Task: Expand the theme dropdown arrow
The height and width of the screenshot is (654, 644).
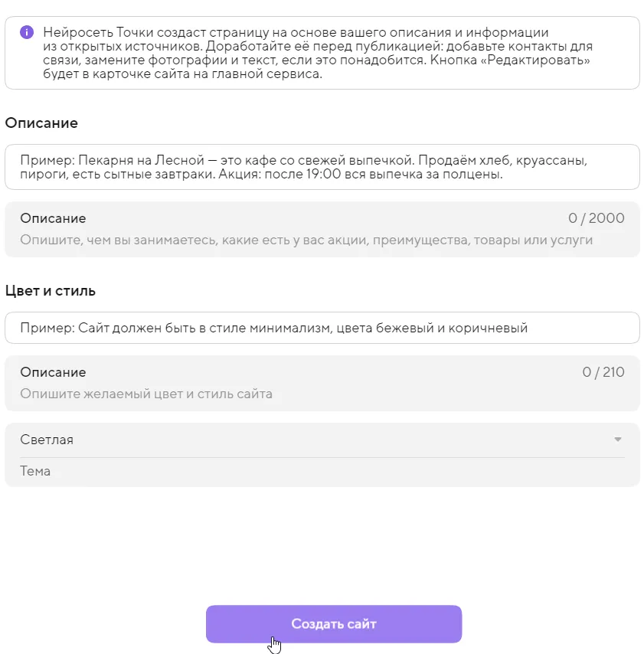Action: [617, 440]
